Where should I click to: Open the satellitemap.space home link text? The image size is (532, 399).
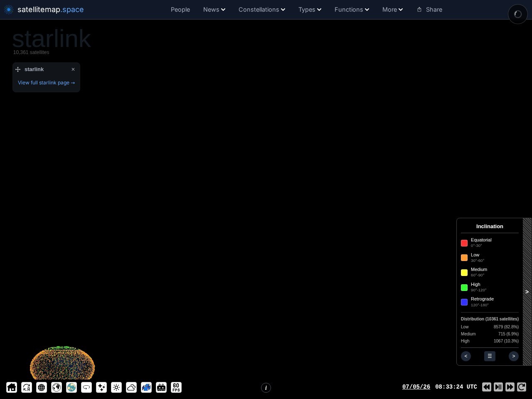pyautogui.click(x=51, y=10)
